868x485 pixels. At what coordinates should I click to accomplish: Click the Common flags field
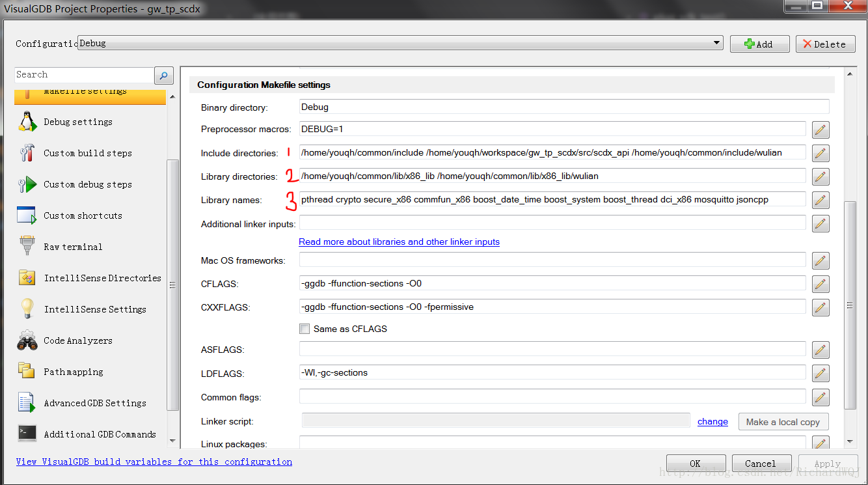552,396
